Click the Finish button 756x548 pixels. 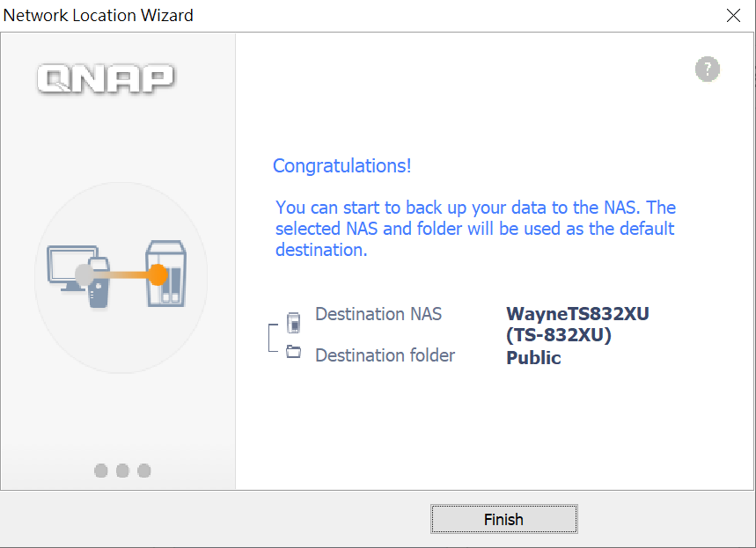[503, 519]
